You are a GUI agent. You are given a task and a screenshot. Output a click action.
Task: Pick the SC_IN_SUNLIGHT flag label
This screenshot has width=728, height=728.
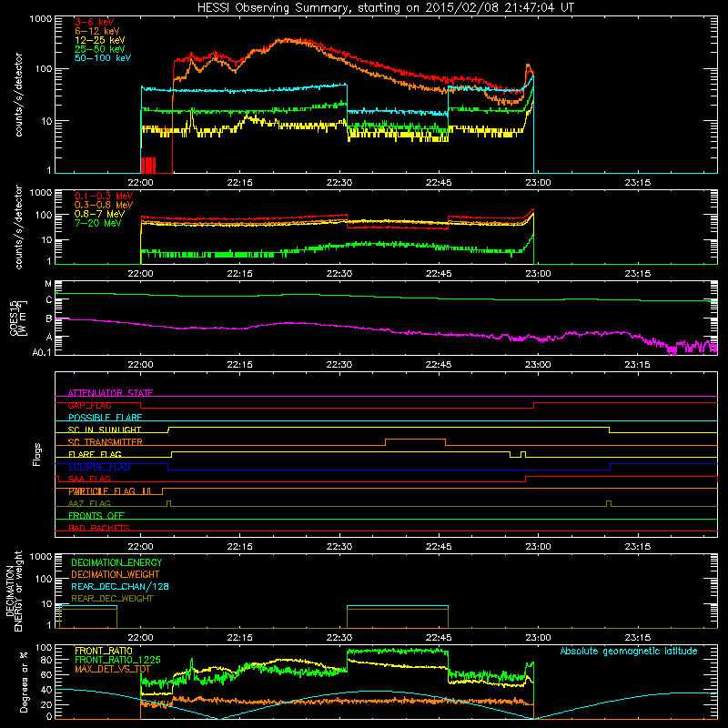(x=105, y=430)
